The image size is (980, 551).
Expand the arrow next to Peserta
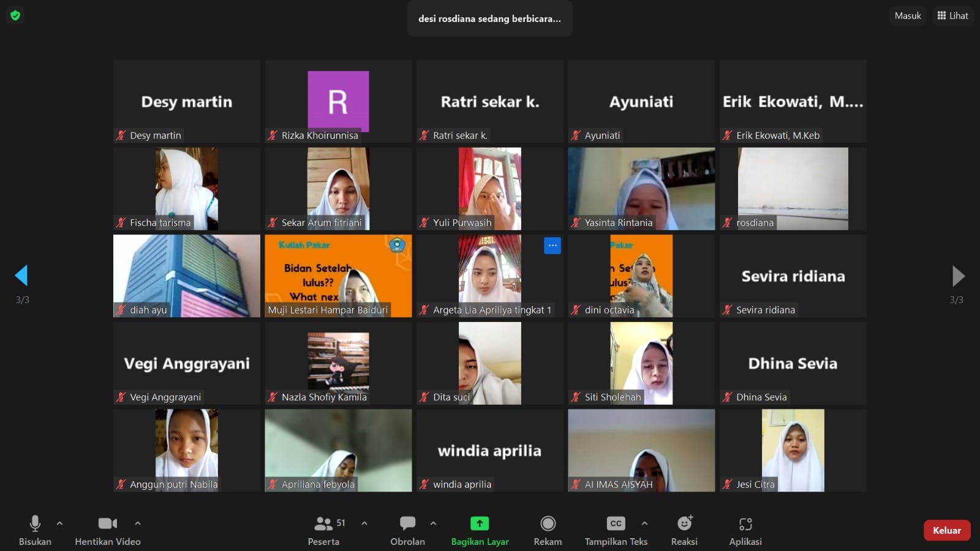[x=364, y=523]
